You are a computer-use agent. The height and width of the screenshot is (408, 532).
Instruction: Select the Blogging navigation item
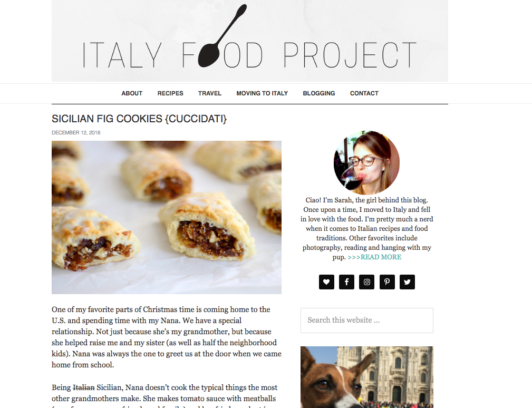[319, 93]
